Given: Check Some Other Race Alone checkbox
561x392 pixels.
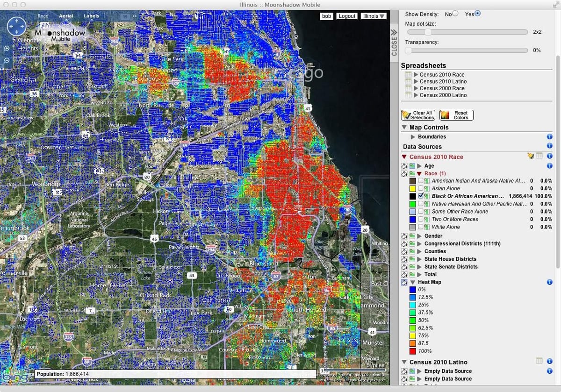Looking at the screenshot, I should coord(421,211).
